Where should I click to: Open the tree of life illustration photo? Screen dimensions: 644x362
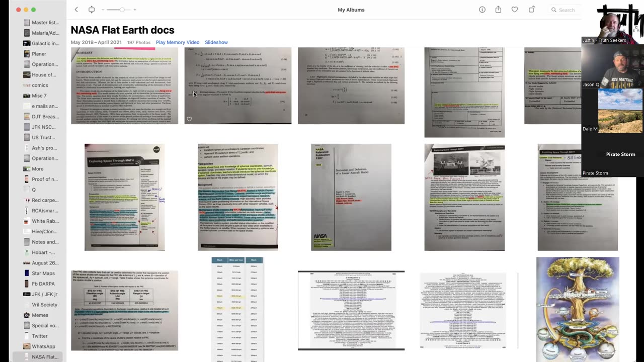(578, 309)
